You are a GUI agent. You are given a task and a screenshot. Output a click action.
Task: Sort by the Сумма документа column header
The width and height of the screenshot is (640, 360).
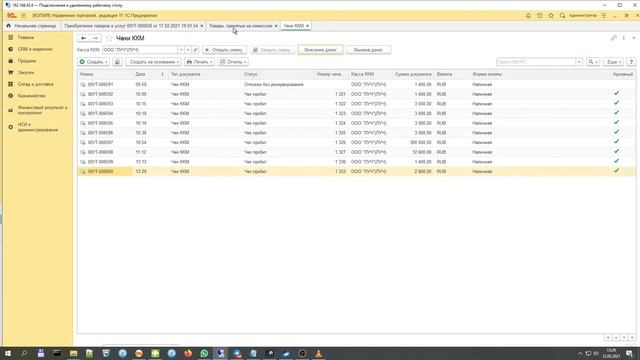tap(413, 74)
